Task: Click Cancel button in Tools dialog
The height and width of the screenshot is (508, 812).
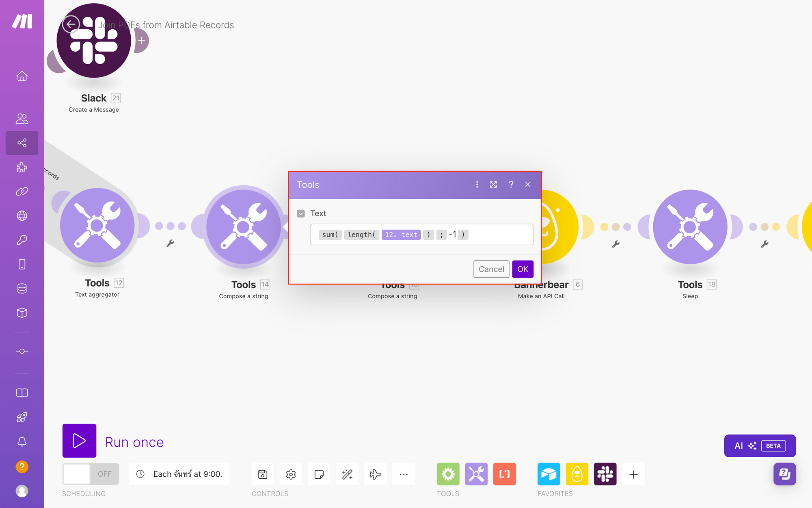Action: click(491, 269)
